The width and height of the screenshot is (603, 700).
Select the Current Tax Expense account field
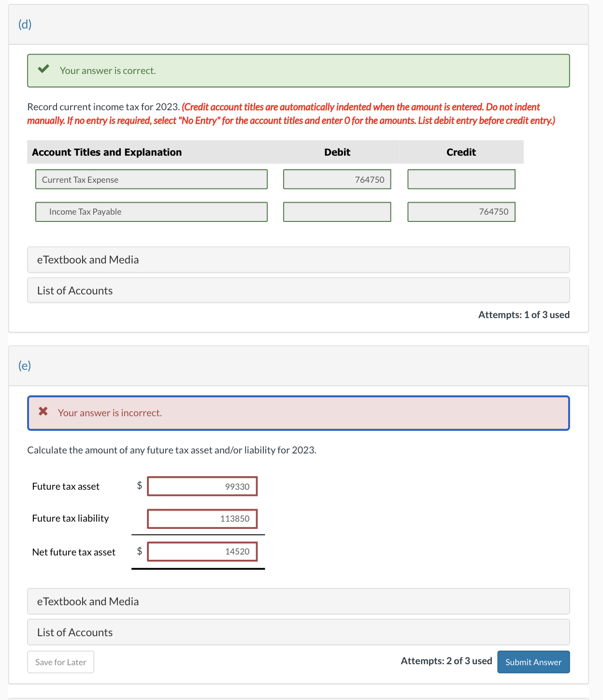(151, 179)
